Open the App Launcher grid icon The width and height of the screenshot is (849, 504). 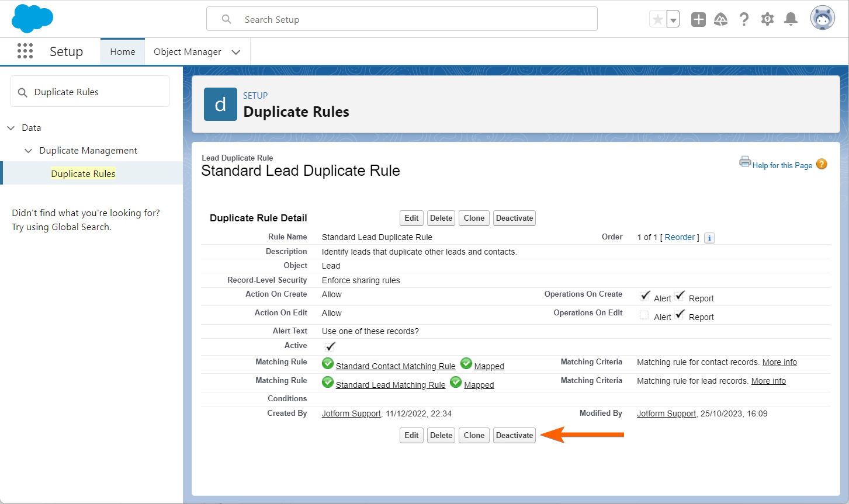tap(25, 51)
